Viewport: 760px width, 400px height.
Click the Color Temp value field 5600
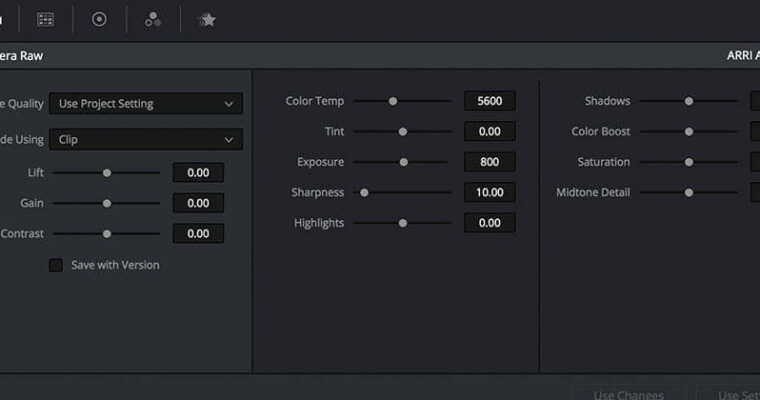click(490, 101)
